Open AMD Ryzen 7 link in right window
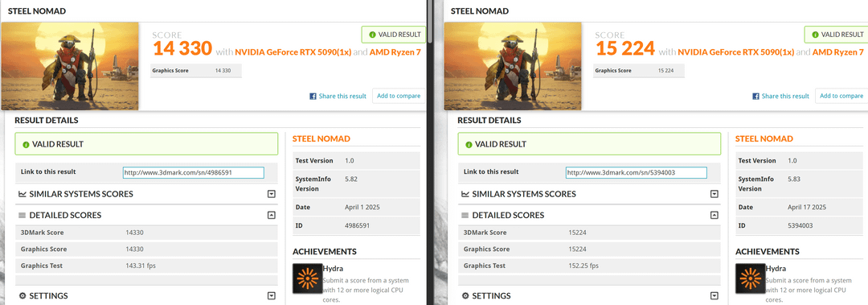Viewport: 868px width, 305px height. (837, 52)
